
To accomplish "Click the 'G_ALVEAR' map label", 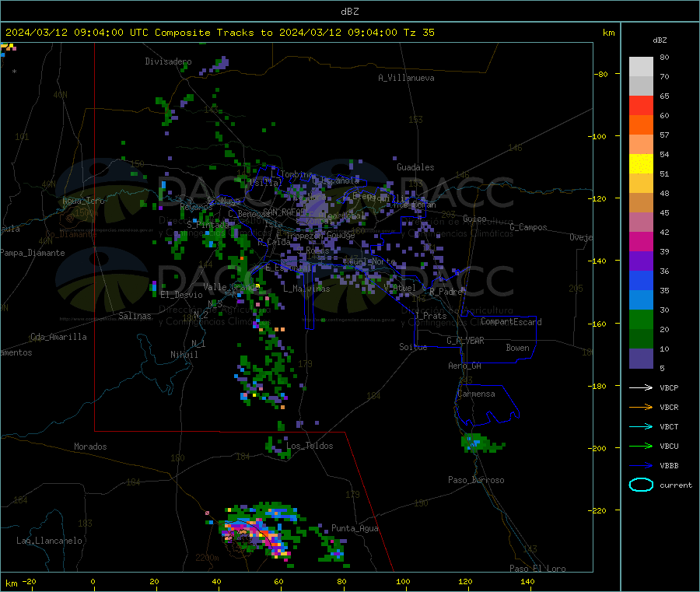I will 465,341.
